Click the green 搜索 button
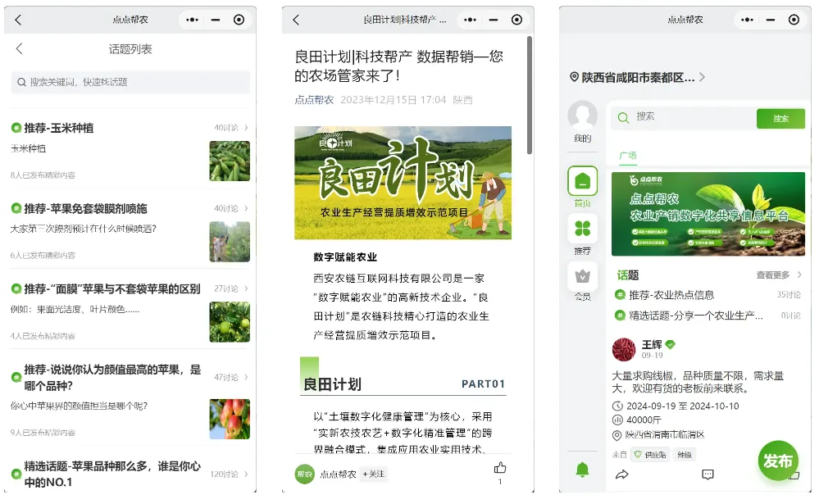The height and width of the screenshot is (504, 819). 780,119
